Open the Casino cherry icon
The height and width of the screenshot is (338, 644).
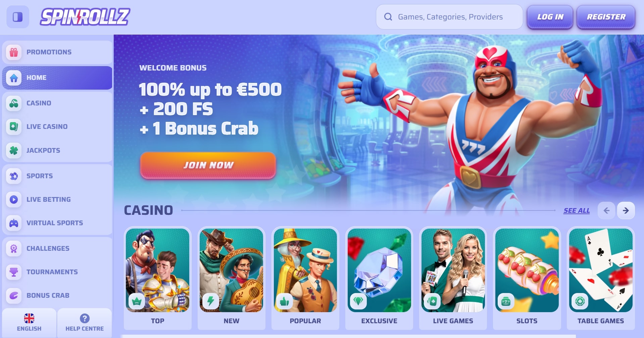(14, 103)
